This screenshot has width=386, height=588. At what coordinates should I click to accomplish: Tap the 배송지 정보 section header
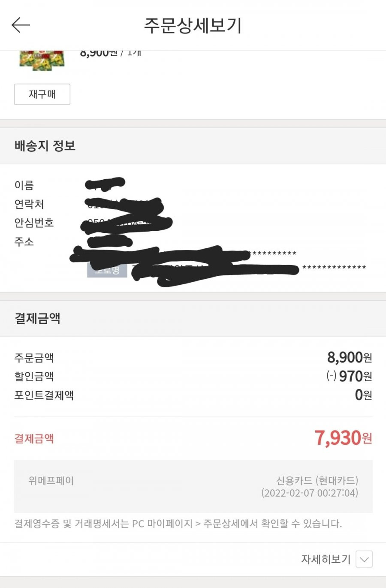point(45,146)
